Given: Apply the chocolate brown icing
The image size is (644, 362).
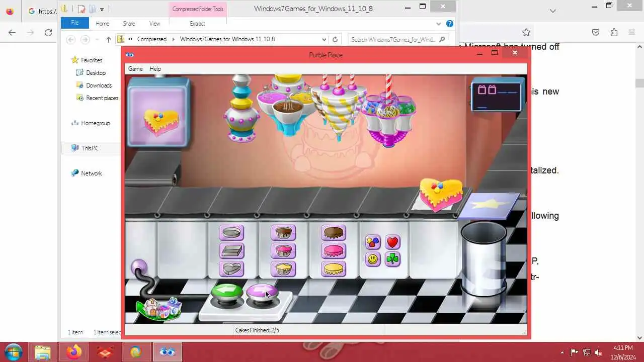Looking at the screenshot, I should (x=334, y=233).
